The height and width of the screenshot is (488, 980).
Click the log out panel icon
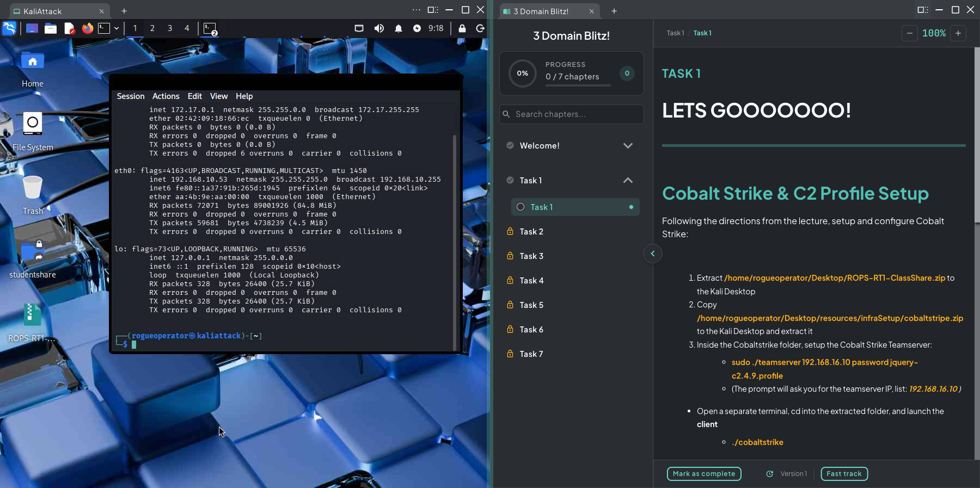tap(480, 28)
